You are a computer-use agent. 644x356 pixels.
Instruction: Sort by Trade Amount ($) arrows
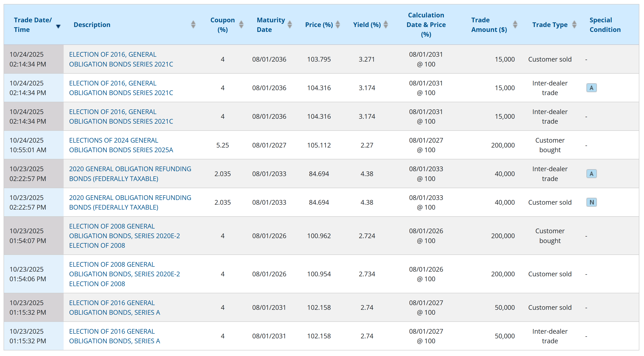pos(515,25)
